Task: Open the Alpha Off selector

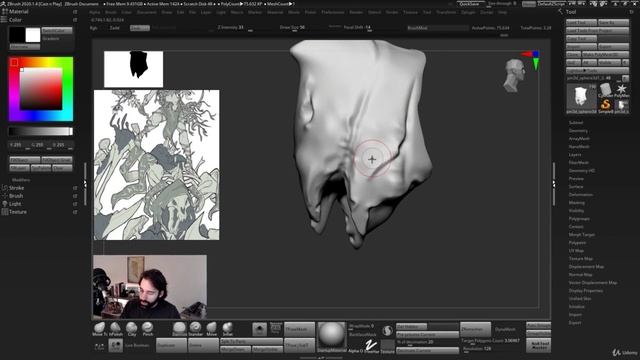Action: pyautogui.click(x=355, y=346)
